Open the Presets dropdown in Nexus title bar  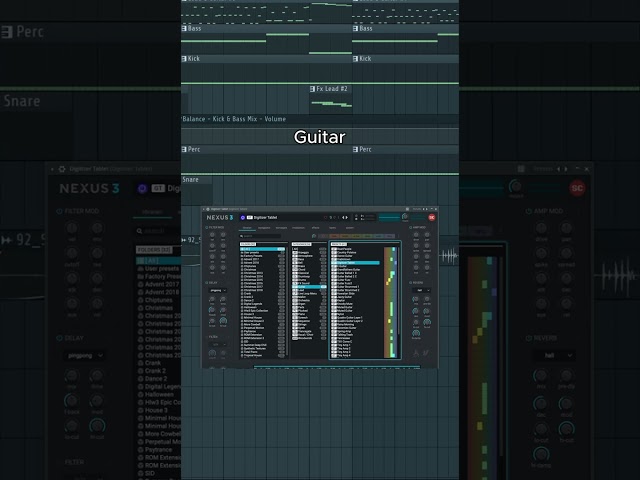tap(417, 209)
